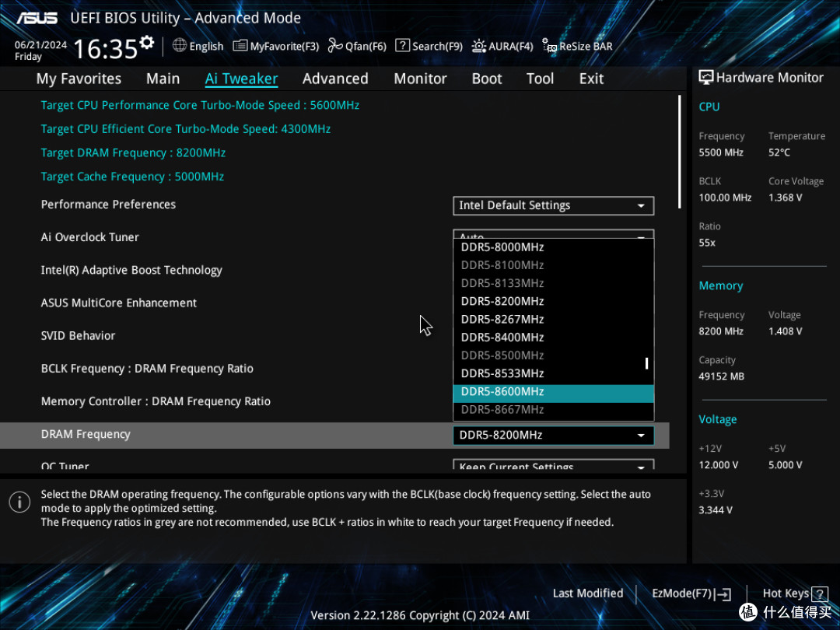Go to the Exit tab

tap(591, 79)
